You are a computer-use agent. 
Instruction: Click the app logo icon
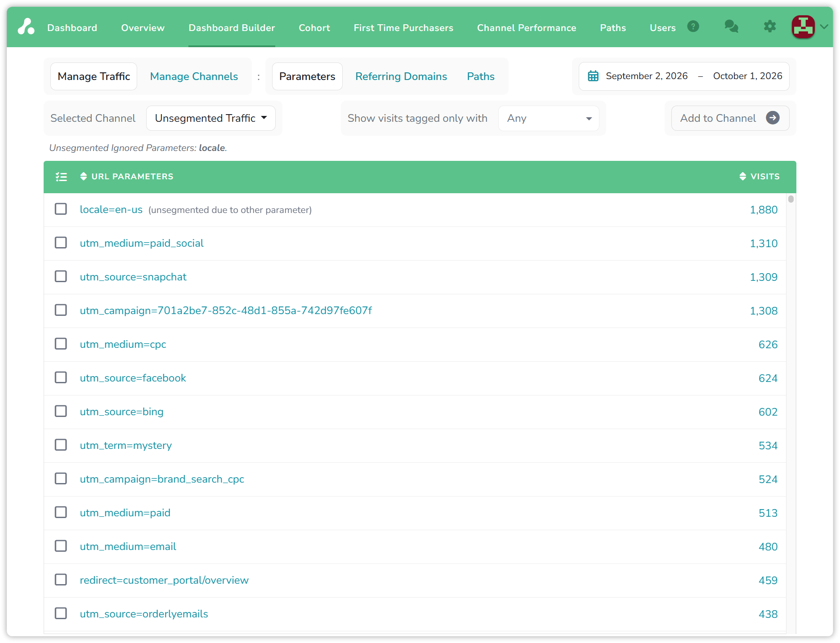click(26, 27)
